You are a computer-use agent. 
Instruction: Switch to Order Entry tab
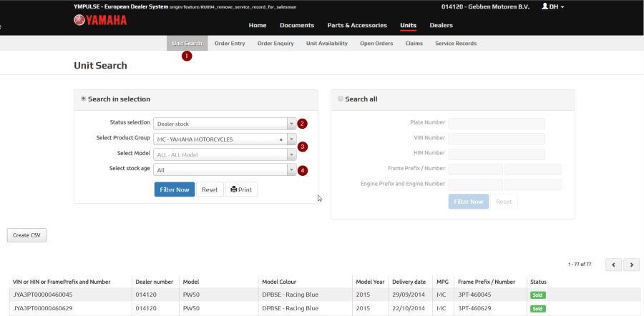click(x=230, y=44)
